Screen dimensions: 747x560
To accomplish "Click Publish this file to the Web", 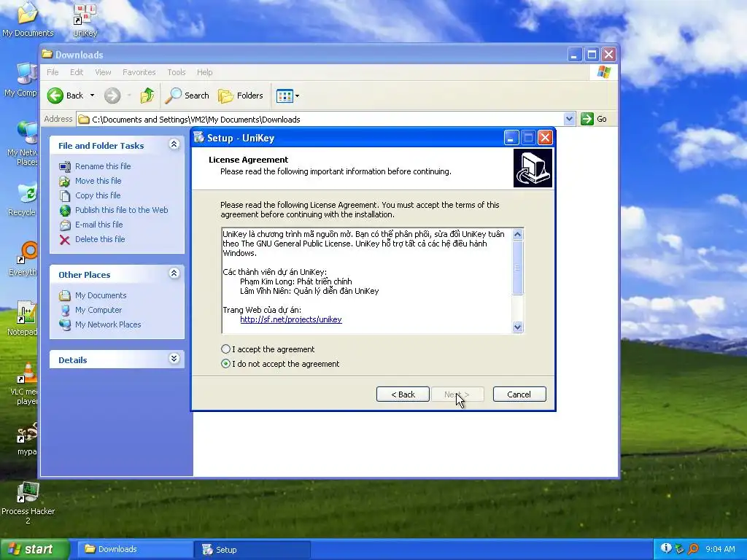I will point(122,210).
